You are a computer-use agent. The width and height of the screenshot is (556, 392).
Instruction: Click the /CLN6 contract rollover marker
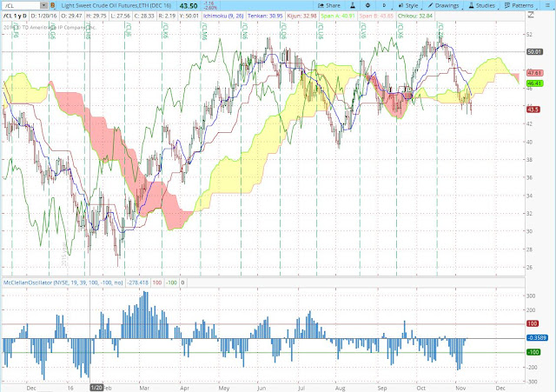point(245,31)
